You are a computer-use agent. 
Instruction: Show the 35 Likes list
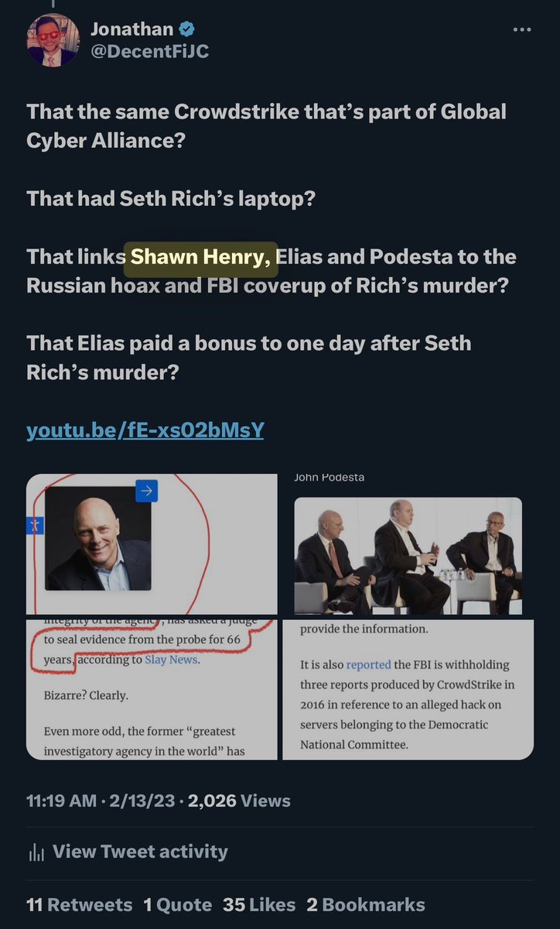tap(259, 904)
